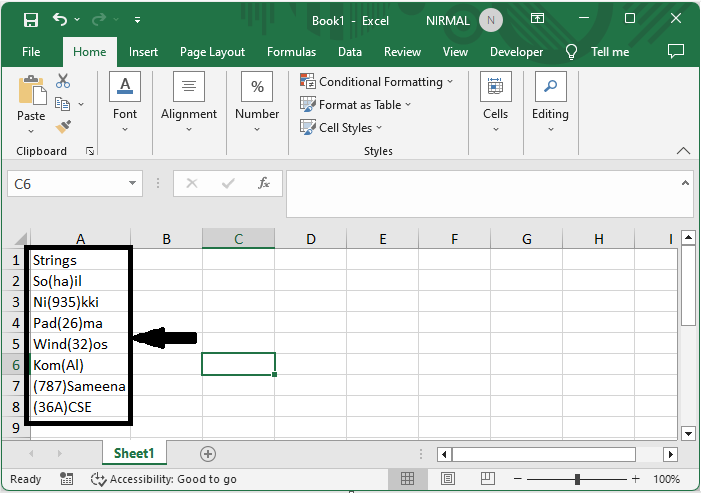
Task: Click the zoom slider handle
Action: coord(577,479)
